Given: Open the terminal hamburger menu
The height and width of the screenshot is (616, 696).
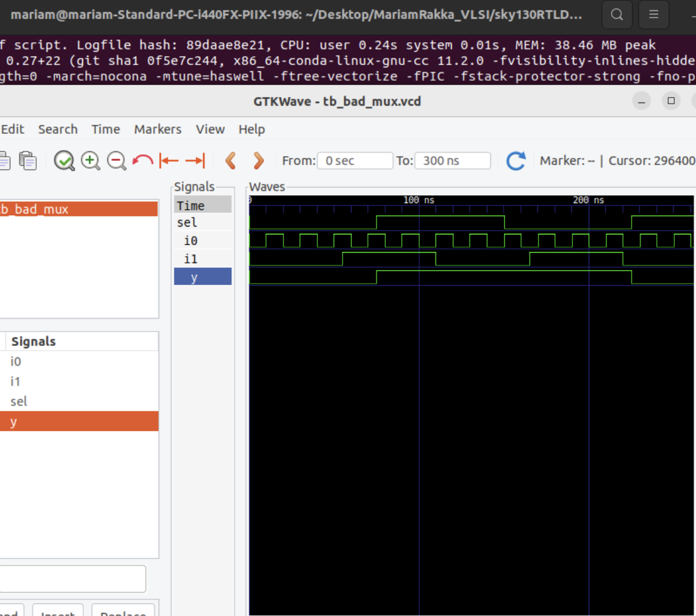Looking at the screenshot, I should [653, 14].
